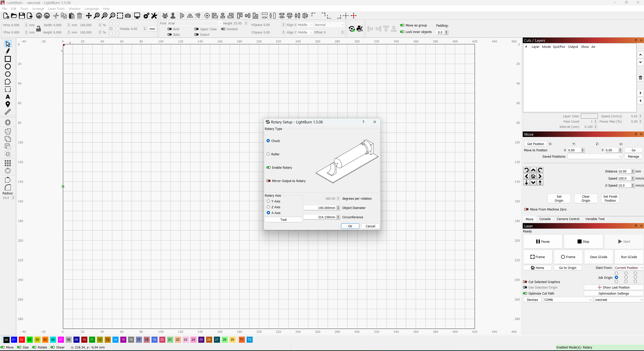Pick the Rectangle drawing tool
Screen dimensions: 644x351
tap(8, 59)
